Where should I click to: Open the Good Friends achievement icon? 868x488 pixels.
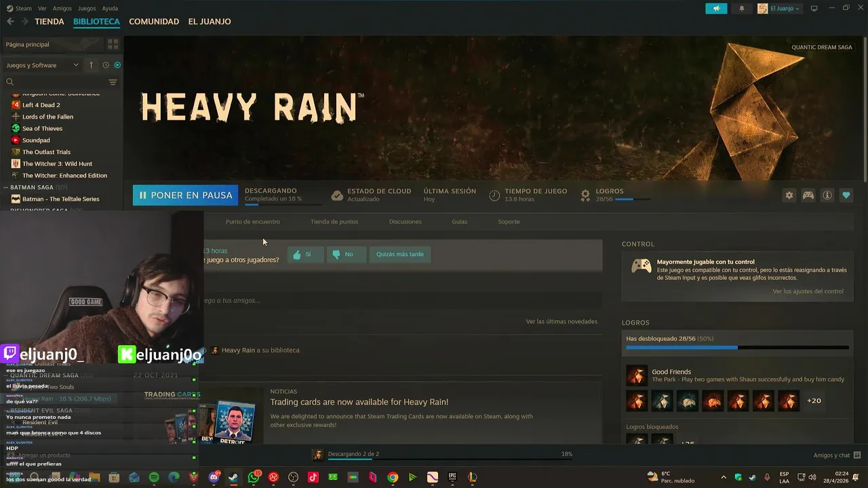tap(636, 375)
